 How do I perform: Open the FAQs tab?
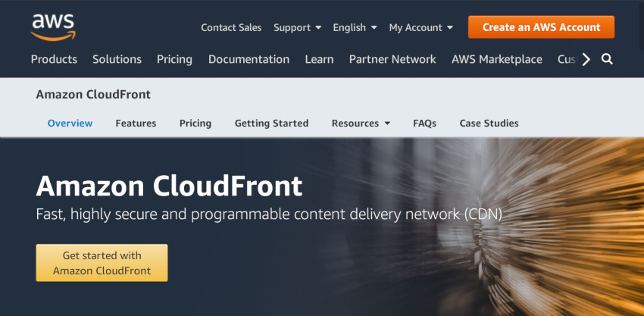pos(425,124)
